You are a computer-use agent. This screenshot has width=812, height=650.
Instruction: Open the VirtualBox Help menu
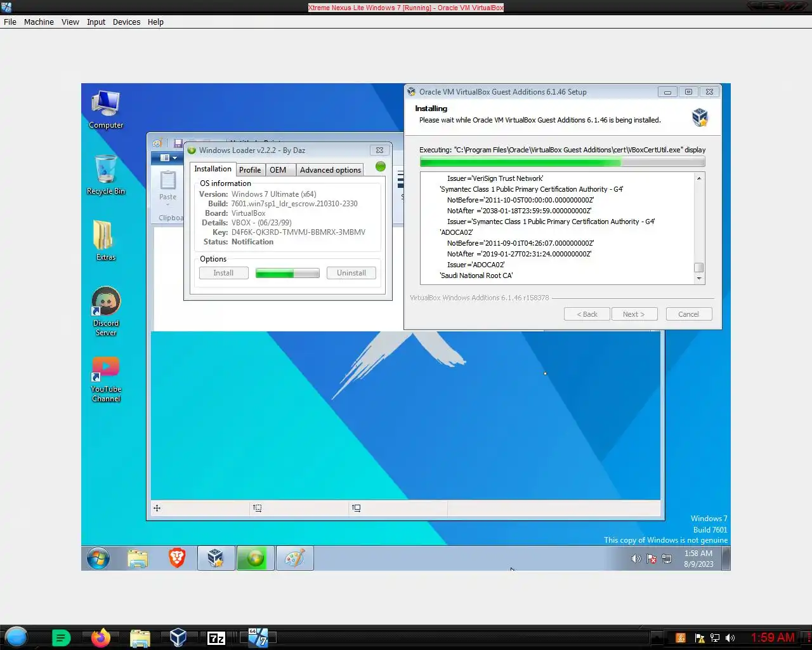click(x=155, y=22)
